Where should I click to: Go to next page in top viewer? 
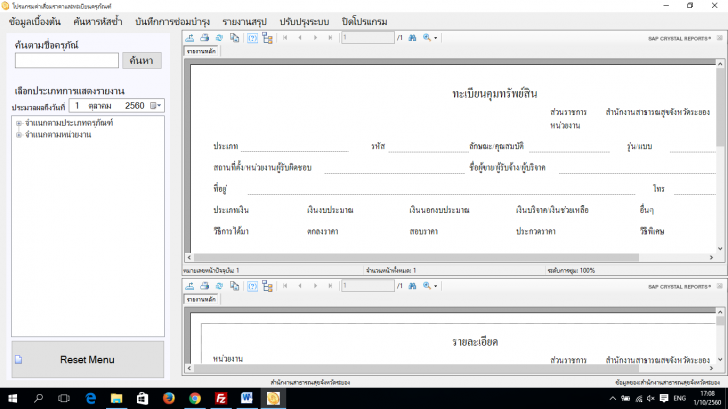[315, 38]
